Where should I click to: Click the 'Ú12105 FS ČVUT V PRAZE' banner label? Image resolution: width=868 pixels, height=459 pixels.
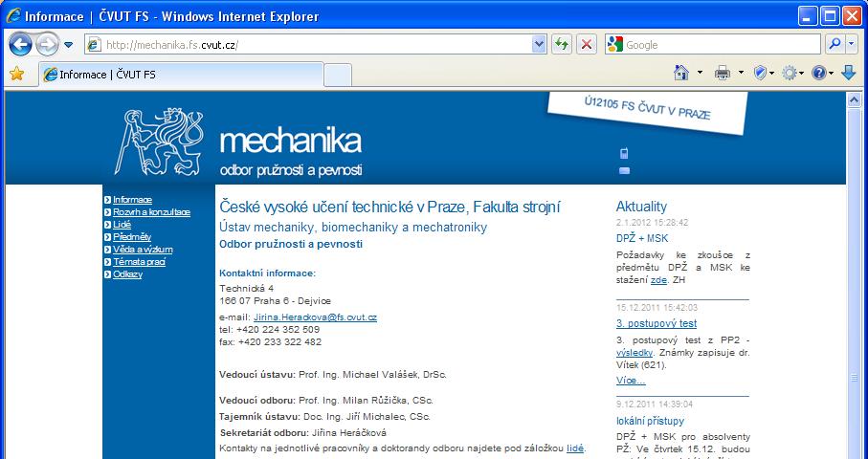tap(647, 108)
